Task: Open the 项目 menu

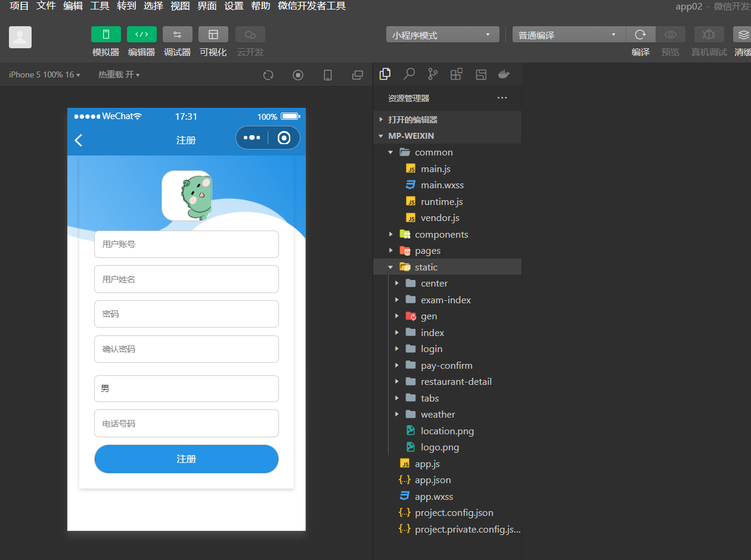Action: tap(19, 6)
